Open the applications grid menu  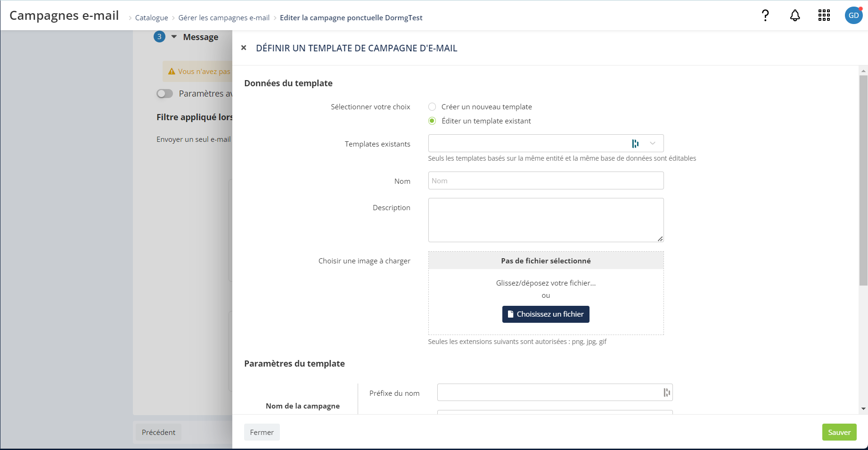tap(824, 16)
